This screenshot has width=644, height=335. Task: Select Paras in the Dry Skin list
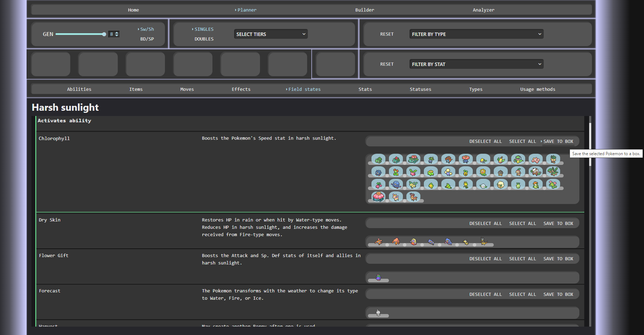click(x=378, y=241)
